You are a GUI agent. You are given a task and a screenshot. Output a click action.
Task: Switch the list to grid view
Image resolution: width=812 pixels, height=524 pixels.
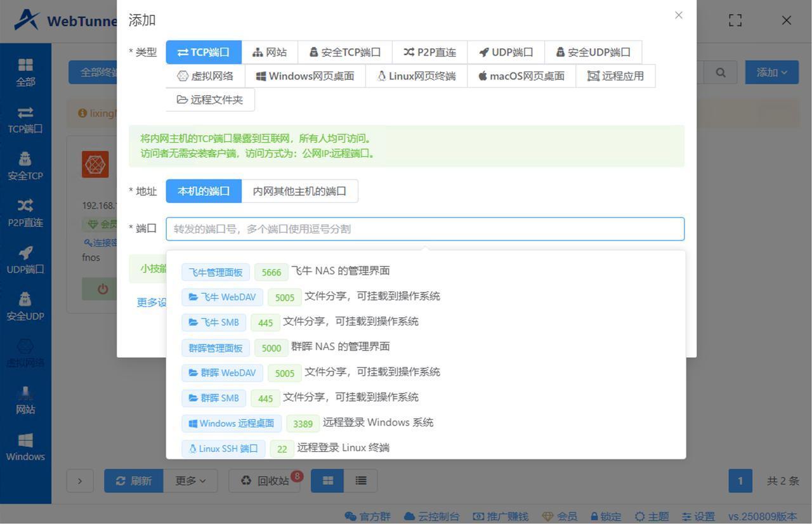(327, 481)
